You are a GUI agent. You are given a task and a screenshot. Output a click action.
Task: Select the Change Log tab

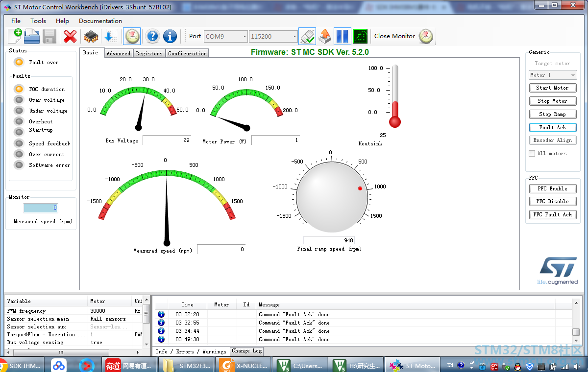(x=247, y=350)
